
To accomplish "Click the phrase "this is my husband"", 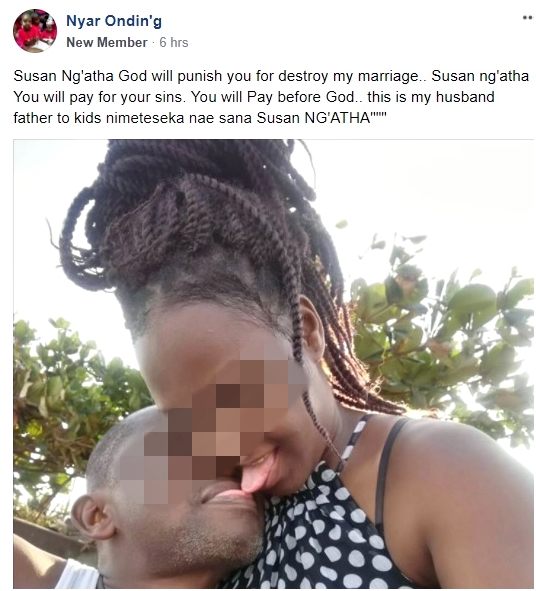I will click(431, 97).
